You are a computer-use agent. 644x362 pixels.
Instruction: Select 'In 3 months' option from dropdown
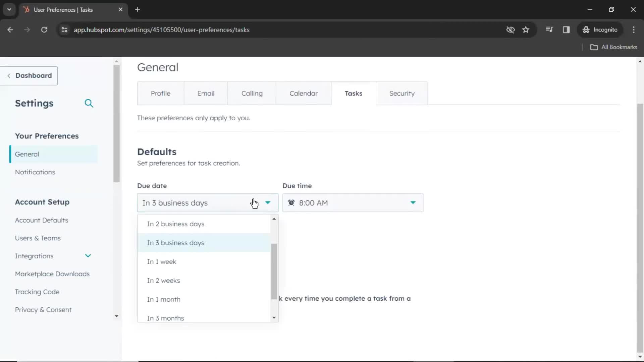[165, 318]
